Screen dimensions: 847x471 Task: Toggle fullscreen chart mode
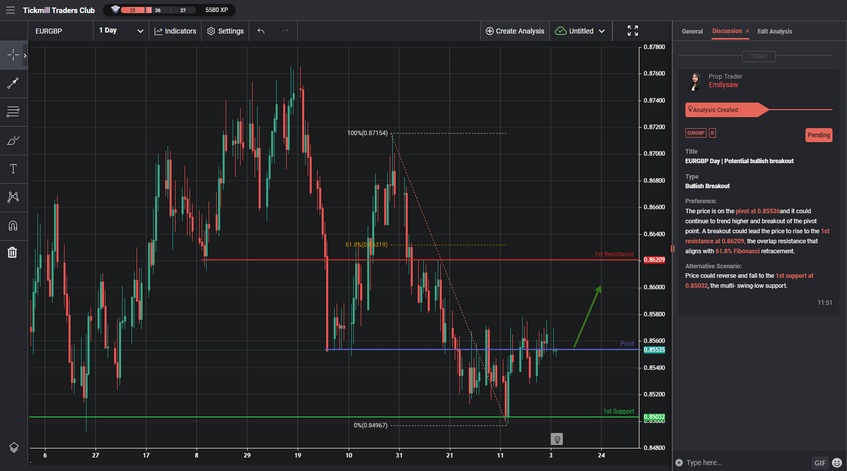click(x=633, y=31)
